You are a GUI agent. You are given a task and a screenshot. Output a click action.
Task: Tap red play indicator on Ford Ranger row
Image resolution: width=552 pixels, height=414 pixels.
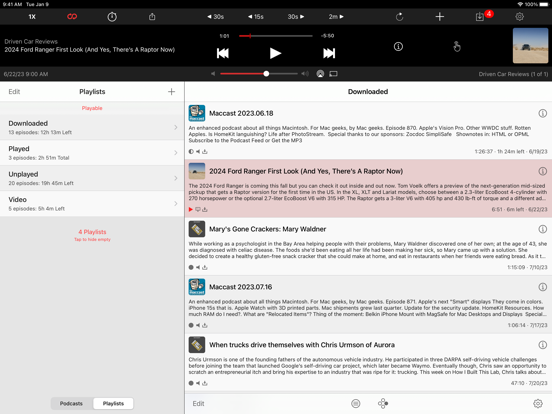(x=191, y=209)
